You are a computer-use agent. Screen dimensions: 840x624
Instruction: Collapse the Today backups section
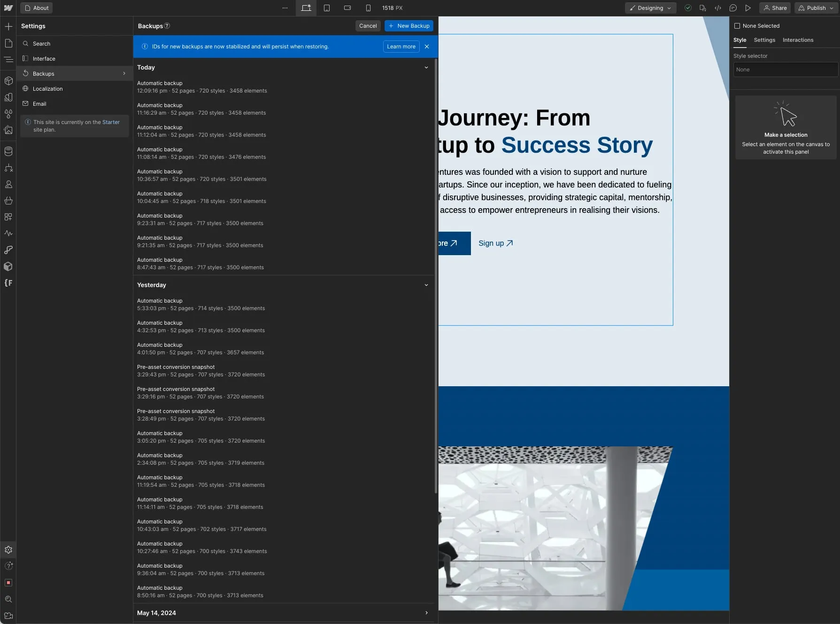(x=426, y=68)
